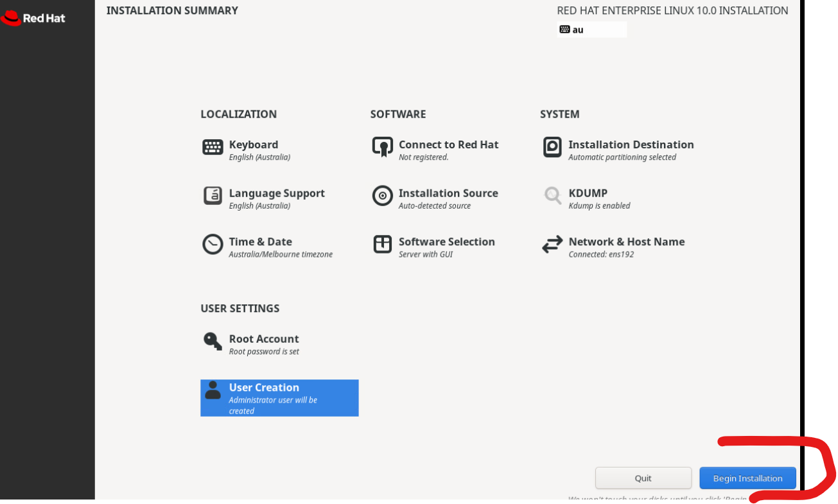Viewport: 838px width, 504px height.
Task: Open Time & Date configuration
Action: tap(260, 241)
